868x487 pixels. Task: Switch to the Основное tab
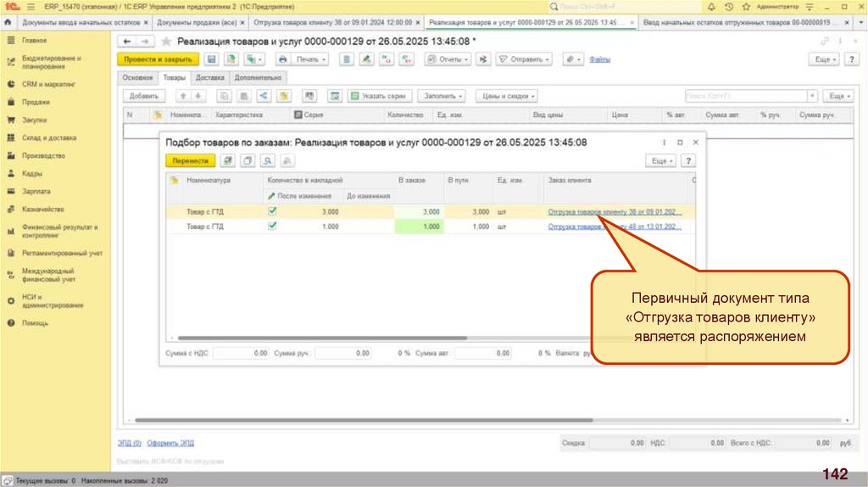[x=137, y=77]
